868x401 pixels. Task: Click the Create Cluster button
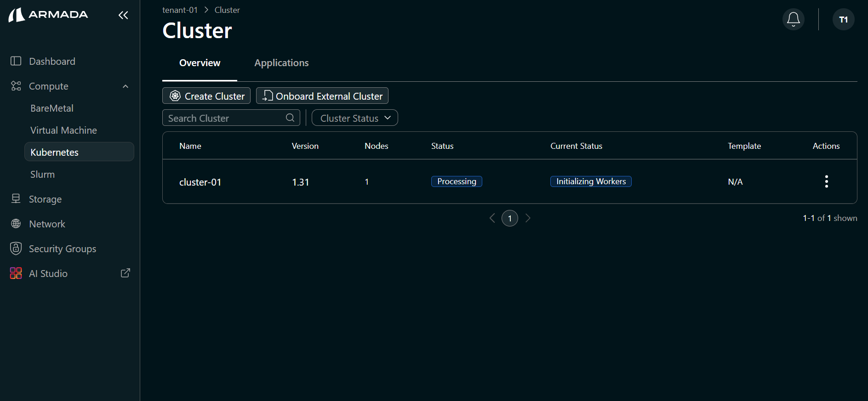206,96
